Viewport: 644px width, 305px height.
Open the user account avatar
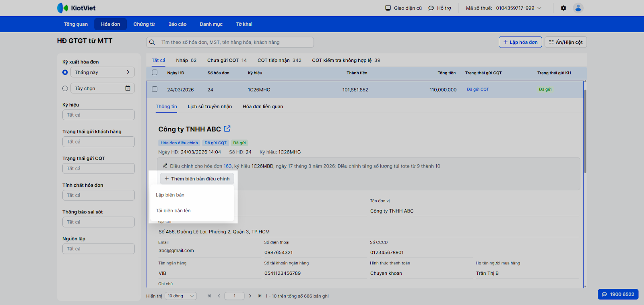578,8
